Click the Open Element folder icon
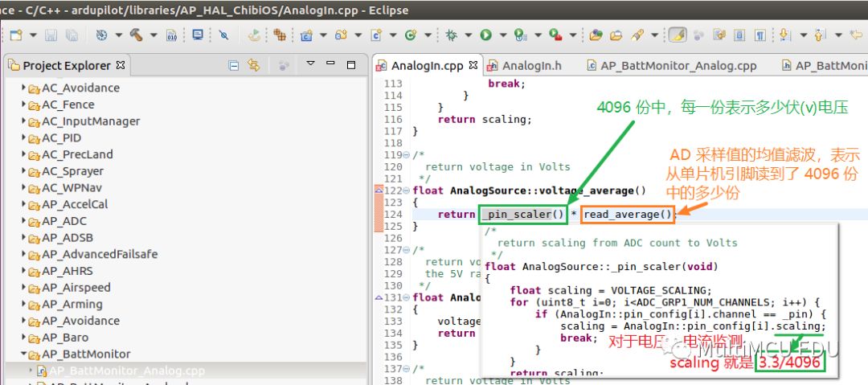Screen dimensions: 868x385 596,35
